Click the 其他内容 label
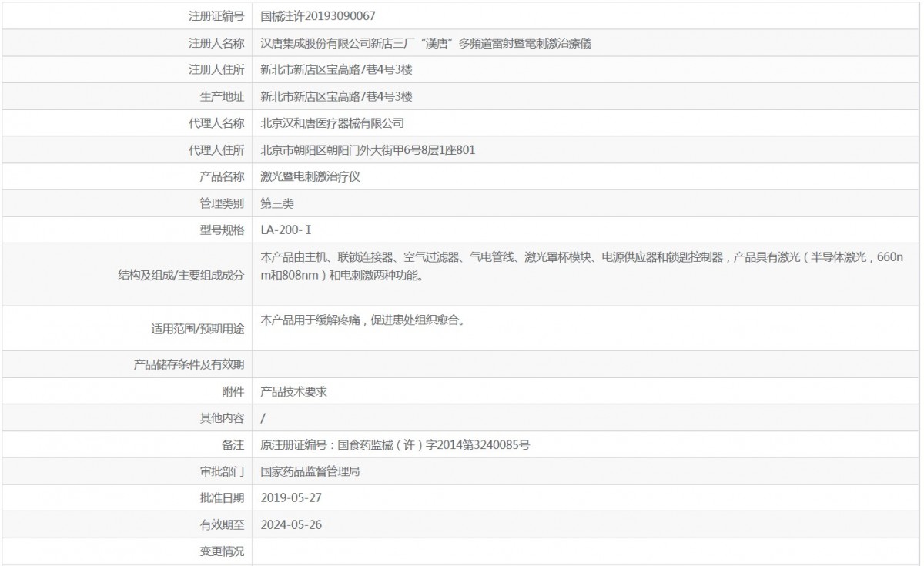The height and width of the screenshot is (566, 924). 222,418
